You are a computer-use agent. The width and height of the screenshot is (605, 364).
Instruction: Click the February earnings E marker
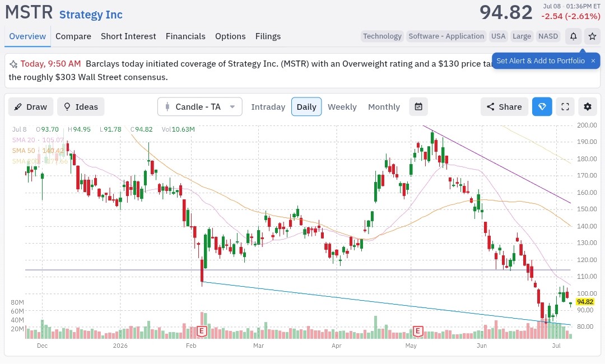(202, 331)
